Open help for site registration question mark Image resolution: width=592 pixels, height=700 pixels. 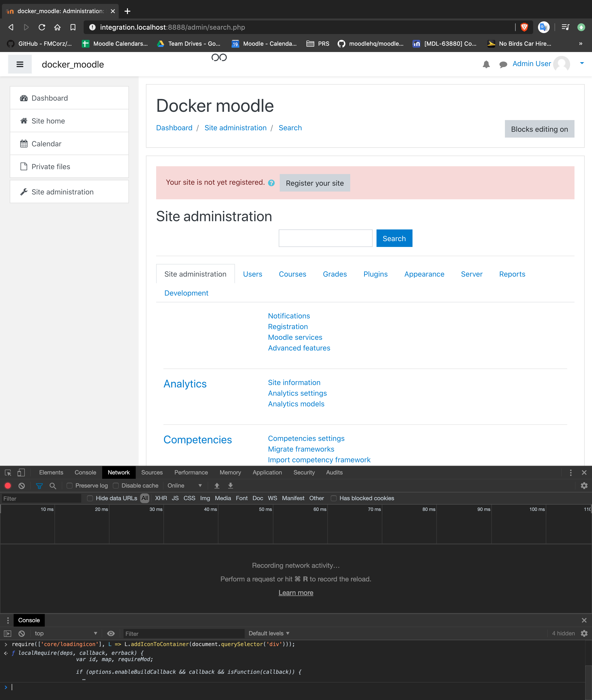[271, 183]
